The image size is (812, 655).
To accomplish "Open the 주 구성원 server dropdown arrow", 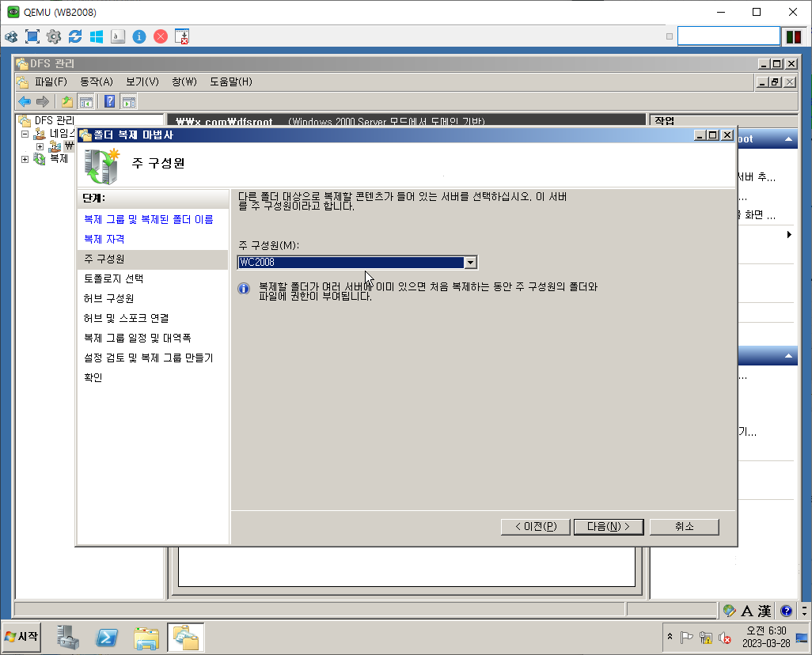I will click(470, 263).
